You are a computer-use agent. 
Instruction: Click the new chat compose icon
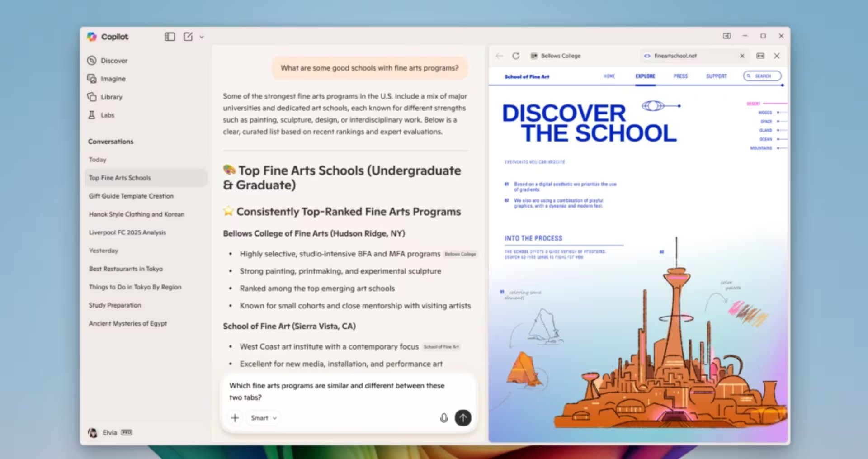coord(188,37)
